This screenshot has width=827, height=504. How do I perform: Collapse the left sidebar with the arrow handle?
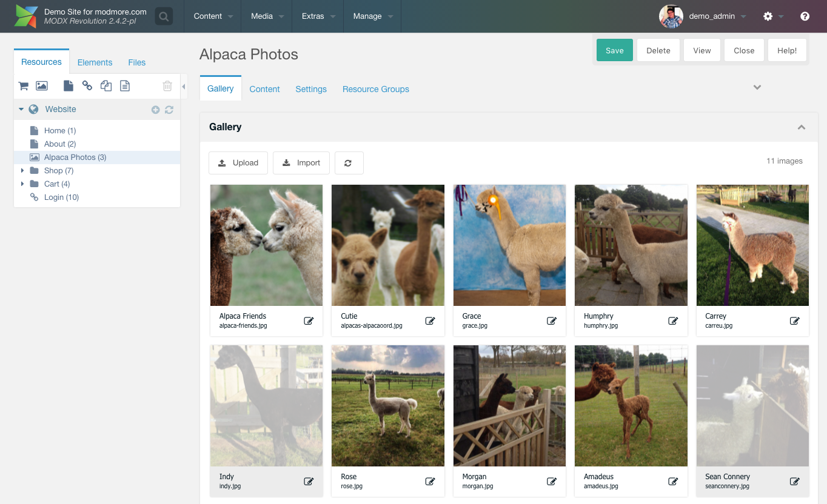coord(184,87)
